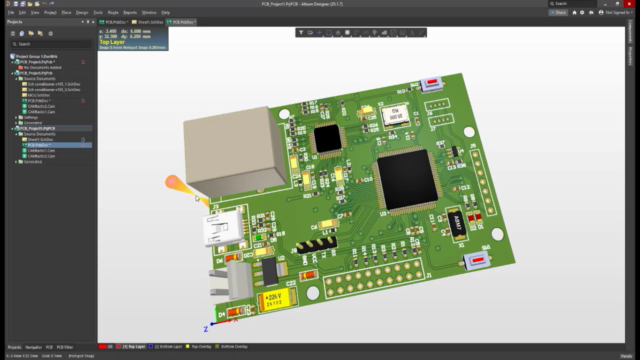Click the second folder icon in the Projects panel toolbar
The width and height of the screenshot is (640, 360).
pos(40,33)
